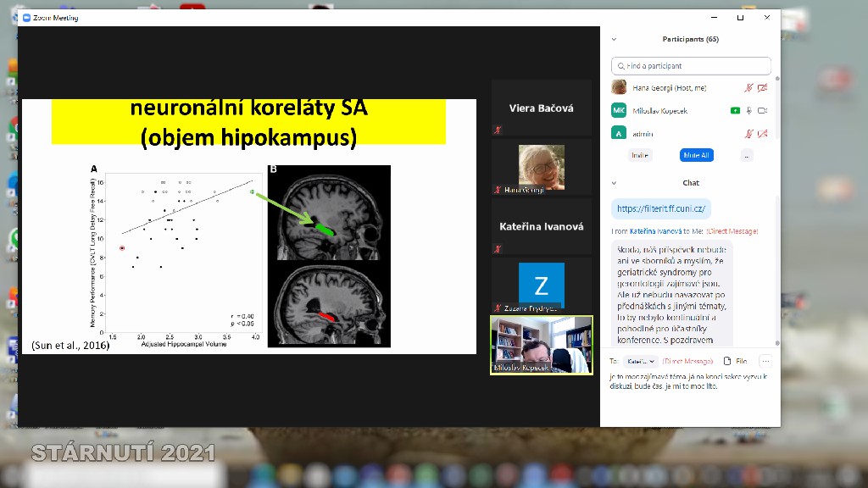Image resolution: width=868 pixels, height=488 pixels.
Task: Click admin's disabled camera icon
Action: [762, 133]
